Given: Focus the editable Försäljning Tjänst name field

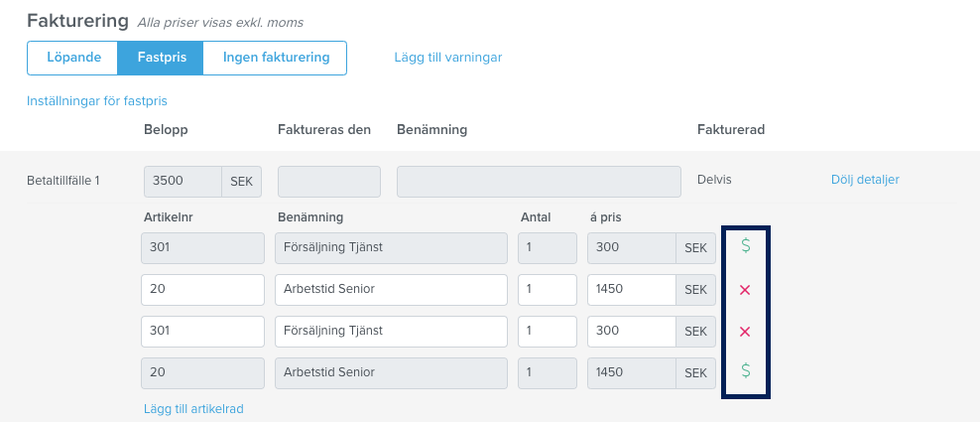Looking at the screenshot, I should coord(391,332).
